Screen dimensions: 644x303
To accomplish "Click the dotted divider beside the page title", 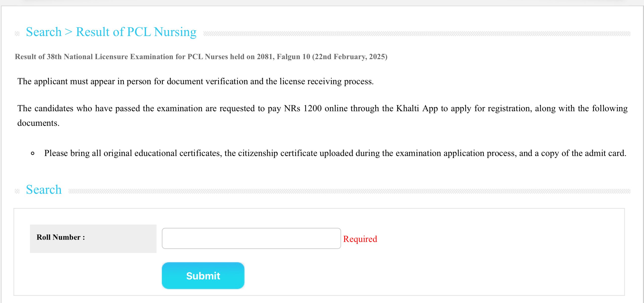I will click(417, 33).
